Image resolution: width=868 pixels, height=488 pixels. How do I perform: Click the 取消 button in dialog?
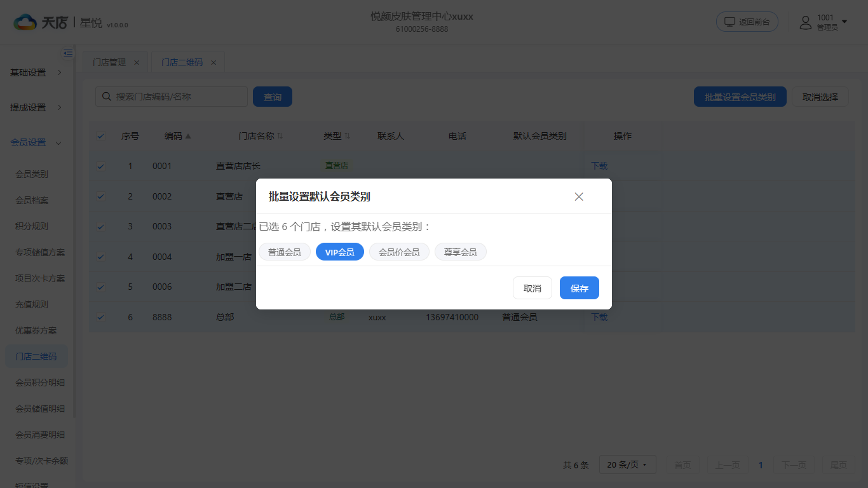click(x=532, y=288)
